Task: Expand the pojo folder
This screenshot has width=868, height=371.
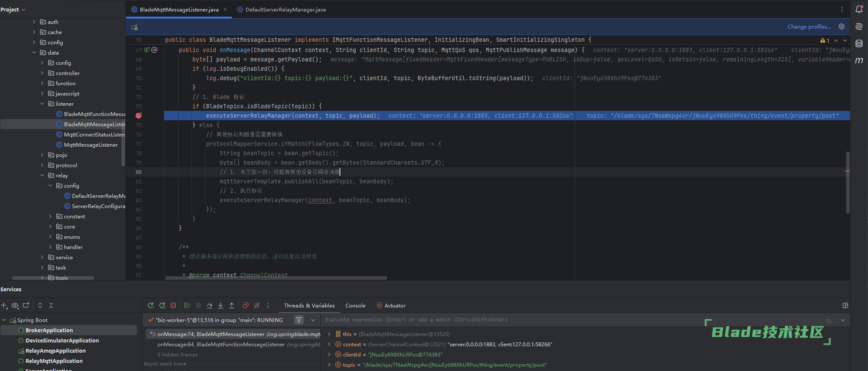Action: [42, 155]
